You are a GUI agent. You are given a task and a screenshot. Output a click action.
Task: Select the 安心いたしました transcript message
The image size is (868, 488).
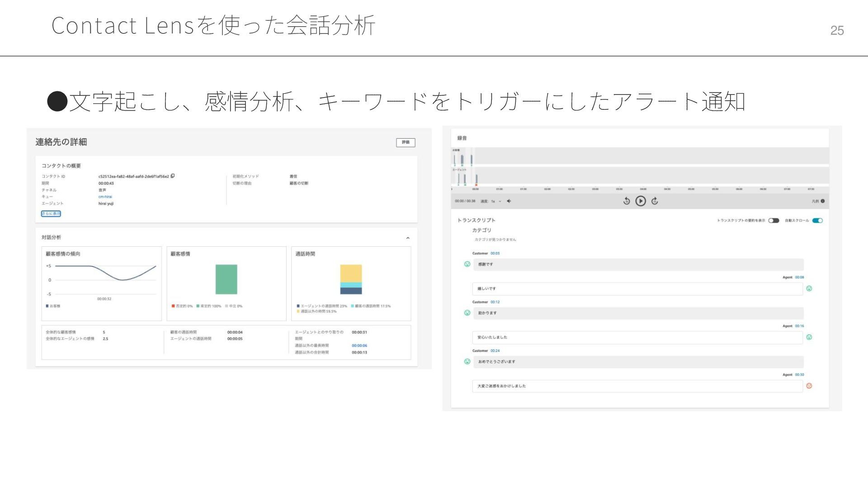pyautogui.click(x=637, y=338)
